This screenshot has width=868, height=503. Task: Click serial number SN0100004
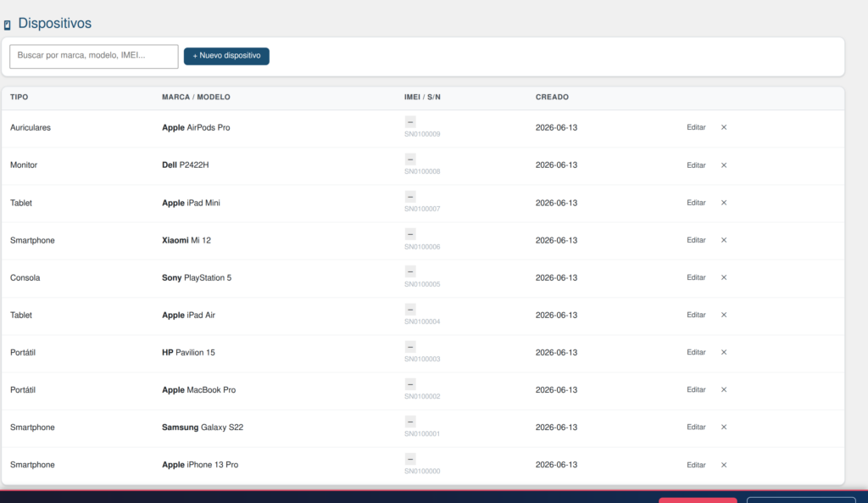(422, 321)
